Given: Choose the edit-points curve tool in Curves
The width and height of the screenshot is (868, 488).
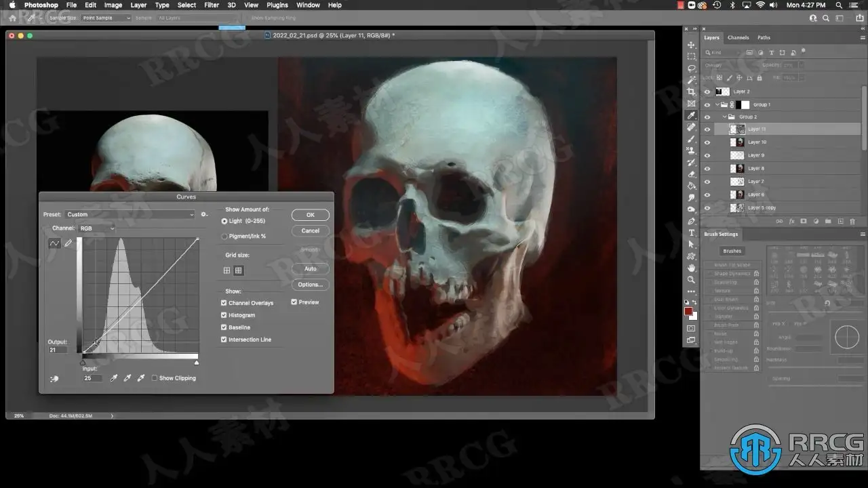Looking at the screenshot, I should [x=54, y=243].
